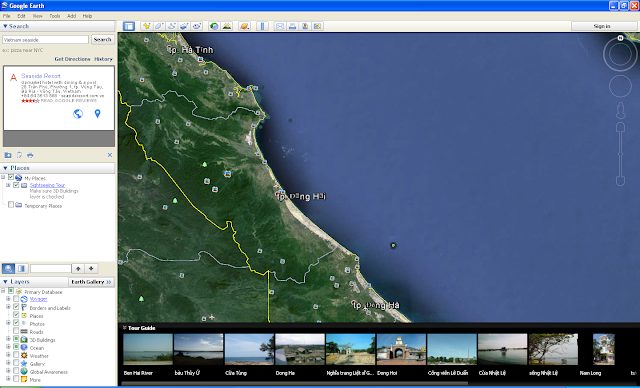This screenshot has width=640, height=388.
Task: Open the Add menu
Action: (x=71, y=16)
